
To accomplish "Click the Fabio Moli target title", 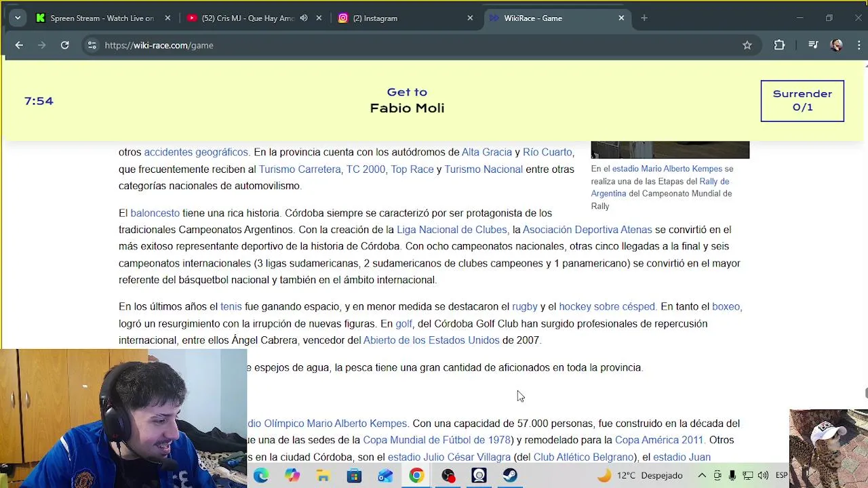I will pos(407,108).
